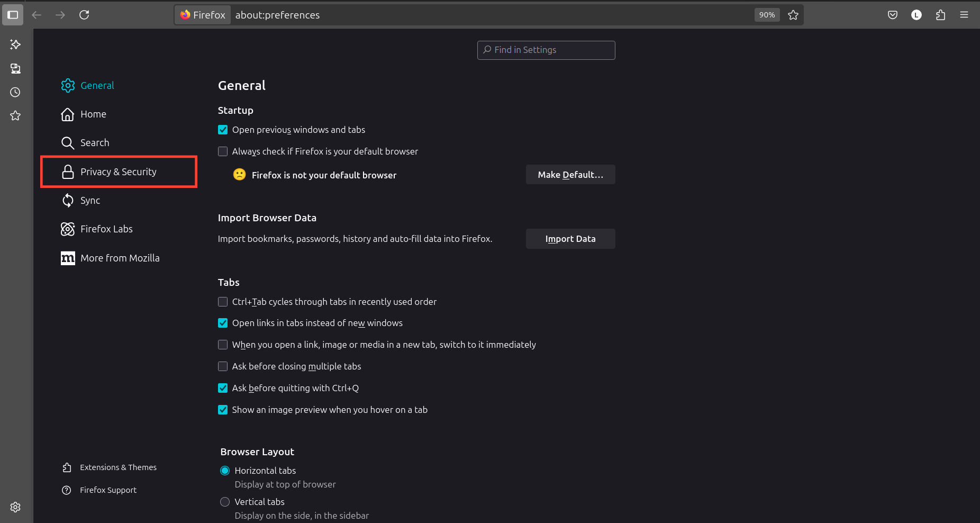Click the Make Default… button
This screenshot has width=980, height=523.
point(570,175)
